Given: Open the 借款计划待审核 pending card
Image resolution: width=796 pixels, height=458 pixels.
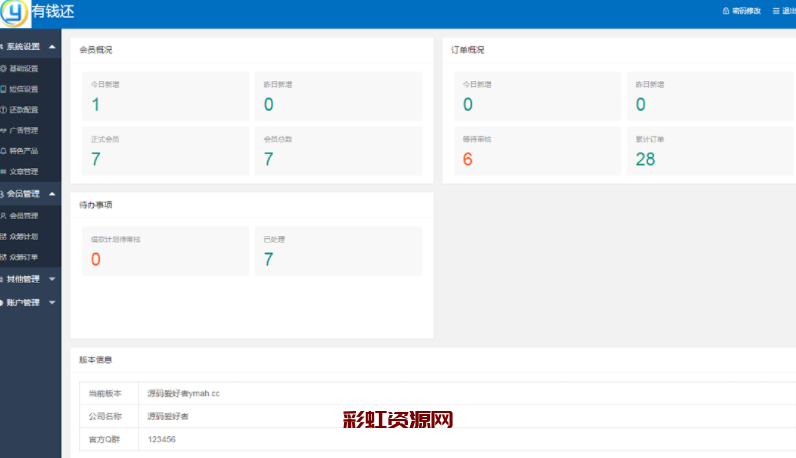Looking at the screenshot, I should pyautogui.click(x=165, y=251).
